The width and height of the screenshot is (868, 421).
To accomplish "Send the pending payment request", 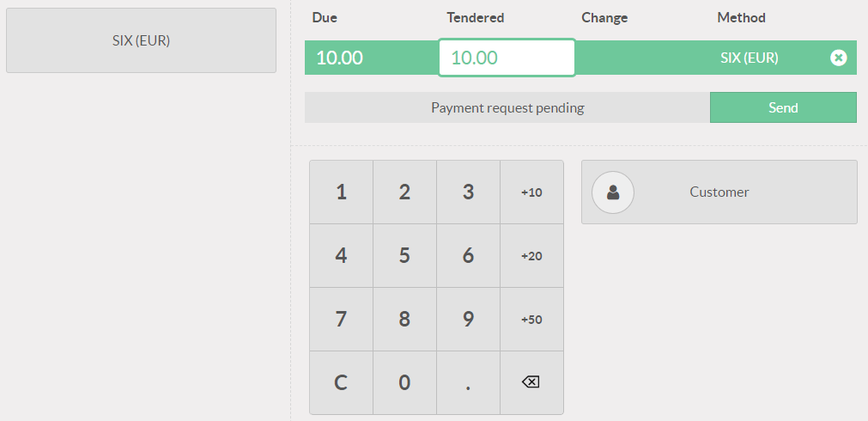I will (783, 107).
